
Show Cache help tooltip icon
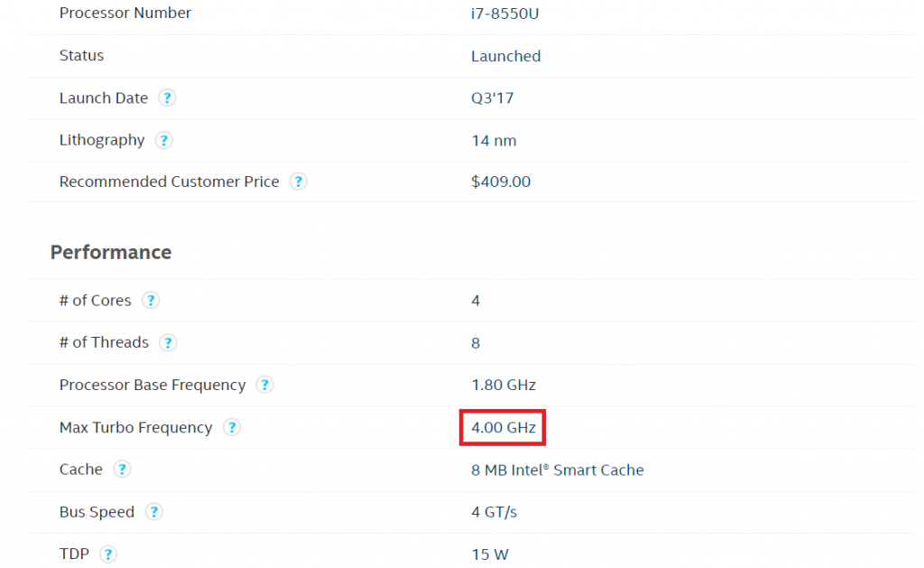pos(122,470)
